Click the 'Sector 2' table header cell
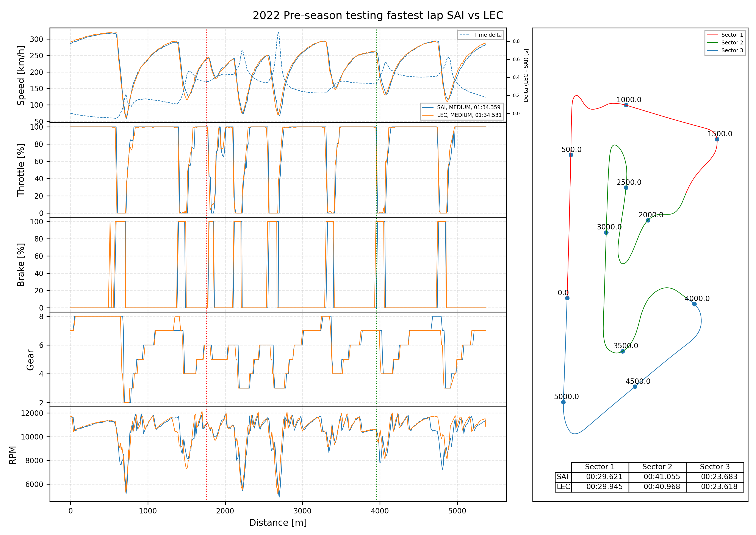Viewport: 756px width, 535px height. (x=657, y=467)
